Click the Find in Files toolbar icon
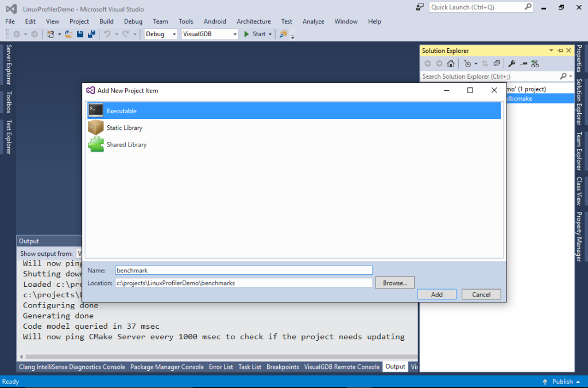Viewport: 588px width, 388px height. pos(282,34)
